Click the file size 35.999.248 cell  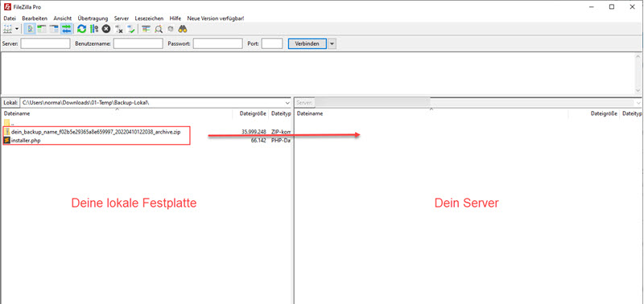pos(254,132)
